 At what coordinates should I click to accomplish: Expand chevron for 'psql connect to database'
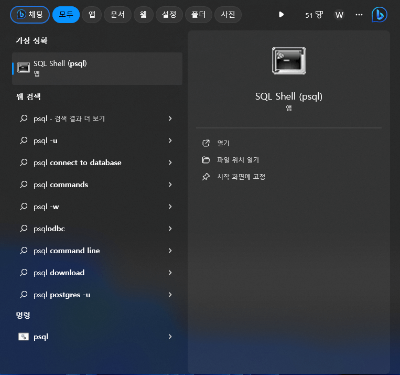point(170,163)
